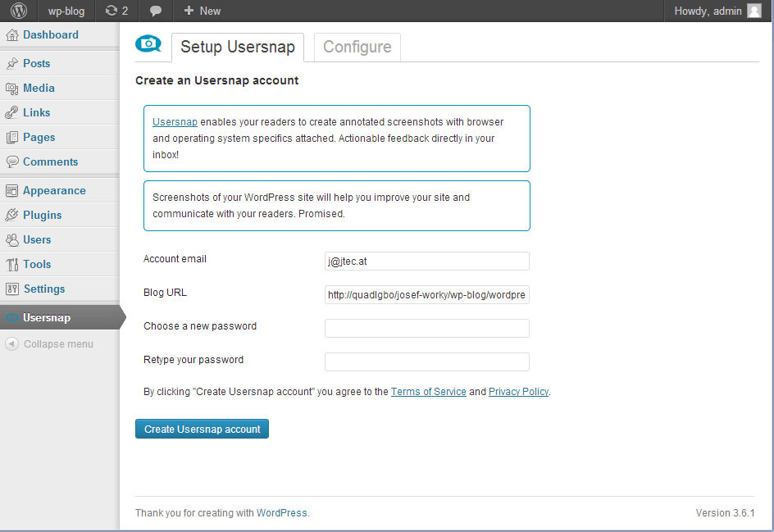774x532 pixels.
Task: Click the Version 3.6.1 text
Action: pos(725,513)
